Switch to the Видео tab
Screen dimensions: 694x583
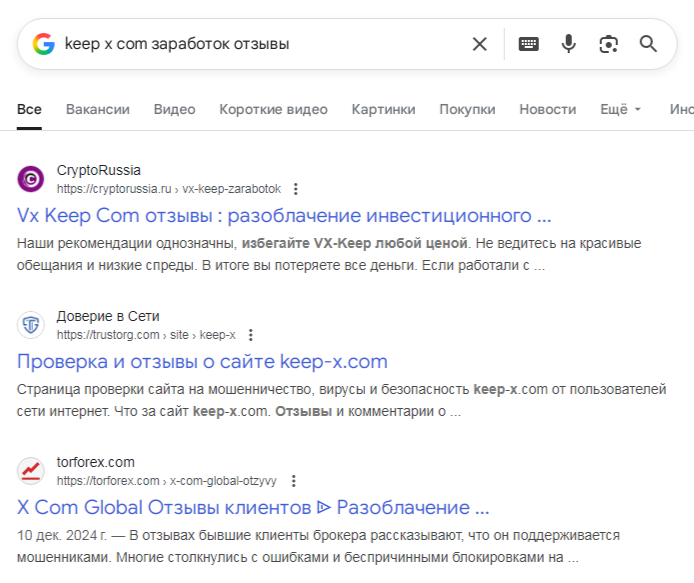[x=174, y=110]
